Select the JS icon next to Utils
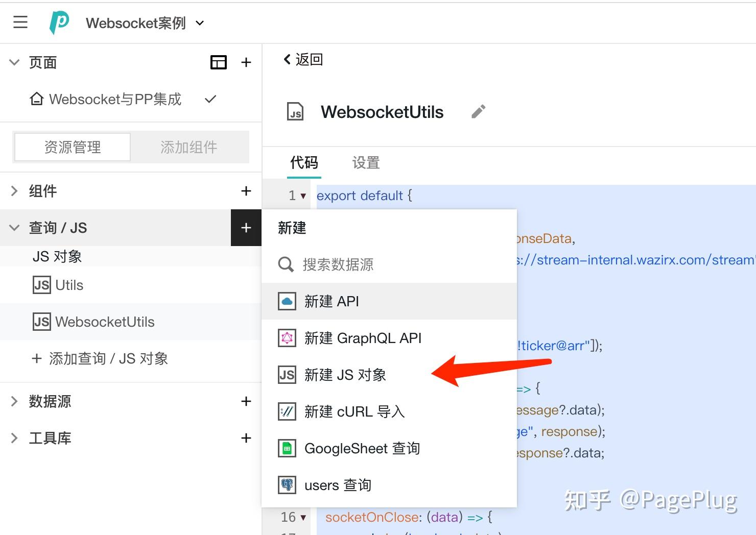 (41, 285)
